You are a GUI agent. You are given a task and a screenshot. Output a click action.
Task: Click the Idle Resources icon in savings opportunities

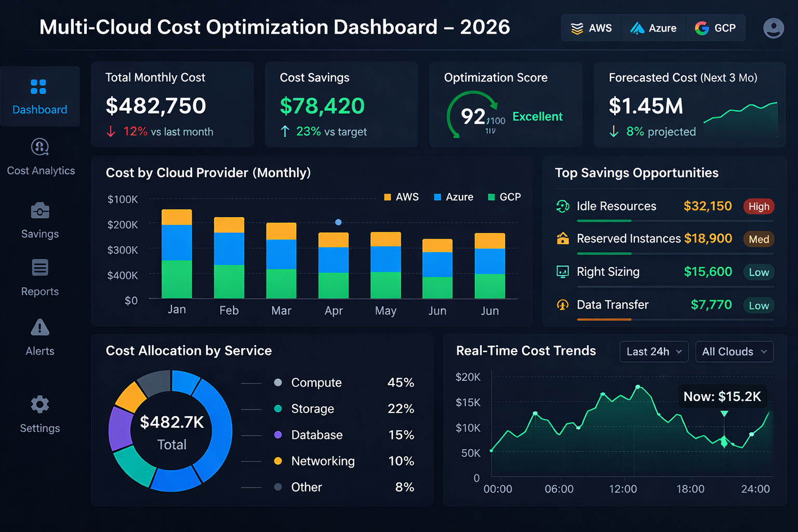pos(564,206)
